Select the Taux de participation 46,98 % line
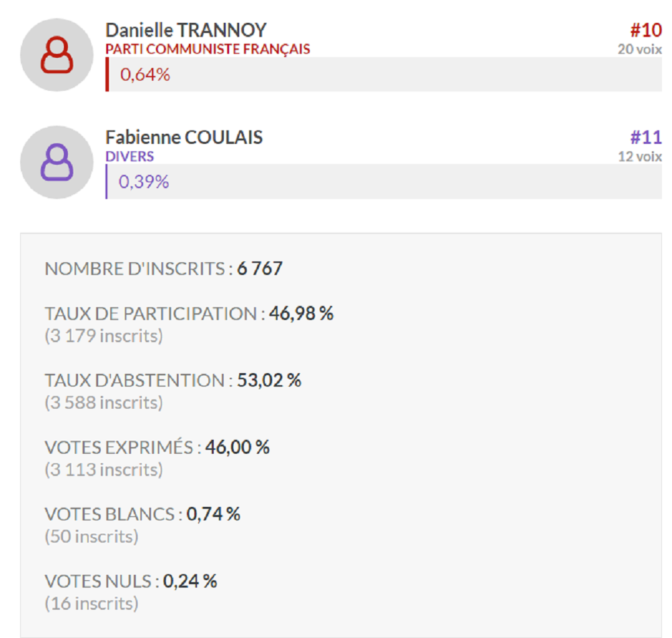 [189, 313]
